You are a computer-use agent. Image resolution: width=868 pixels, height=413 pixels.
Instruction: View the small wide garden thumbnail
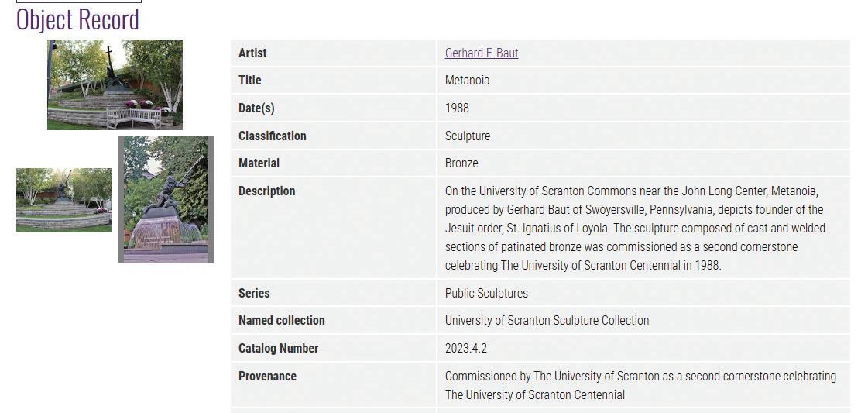(x=63, y=200)
